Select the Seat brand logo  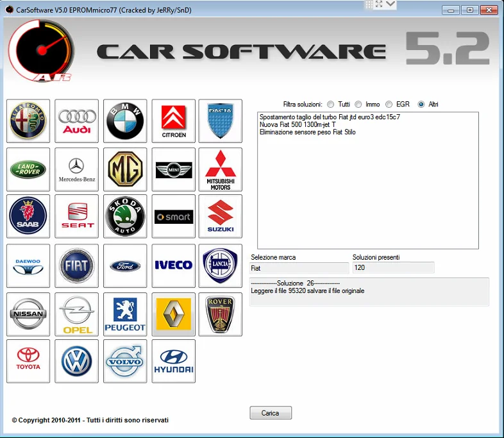point(77,216)
